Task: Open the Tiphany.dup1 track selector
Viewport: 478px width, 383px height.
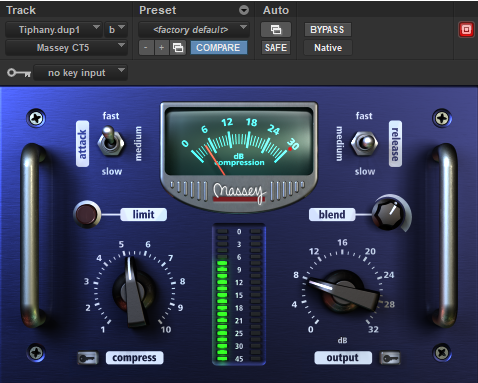Action: (53, 30)
